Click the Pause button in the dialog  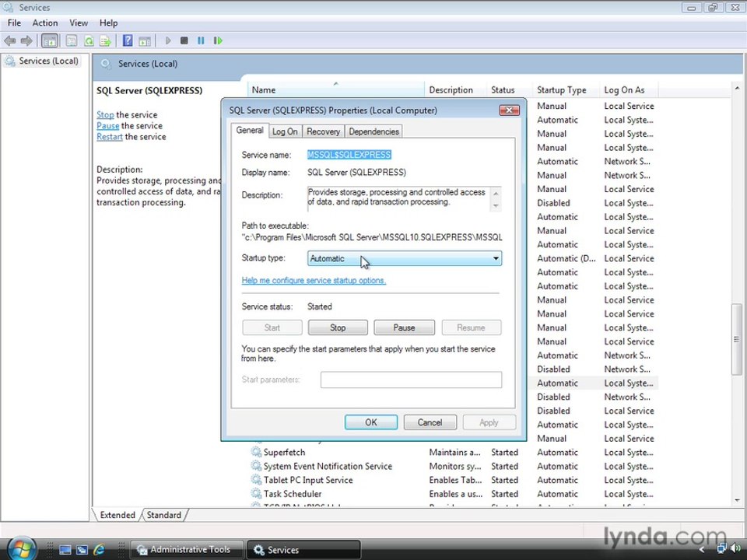click(404, 327)
